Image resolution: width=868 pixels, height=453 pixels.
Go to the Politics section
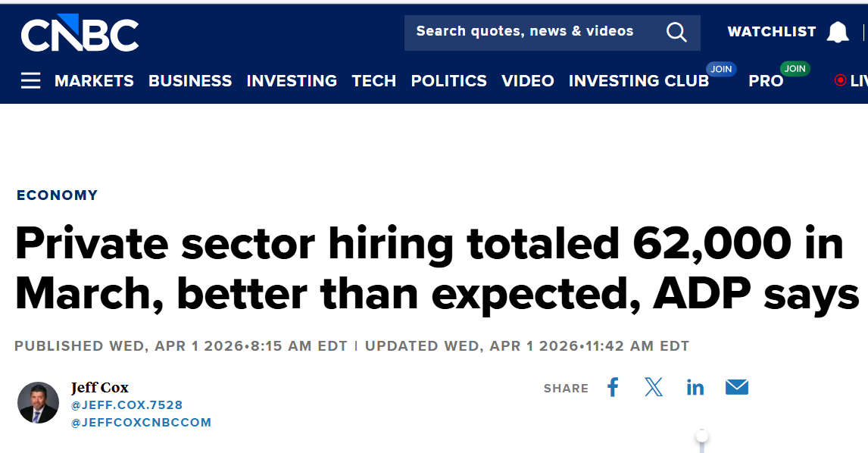coord(448,80)
